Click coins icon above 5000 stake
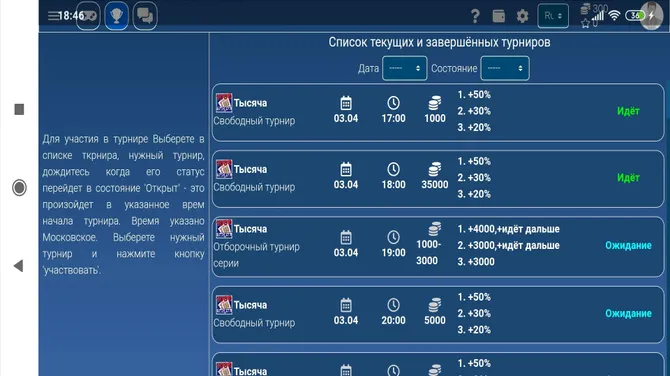Image resolution: width=670 pixels, height=376 pixels. (x=435, y=305)
